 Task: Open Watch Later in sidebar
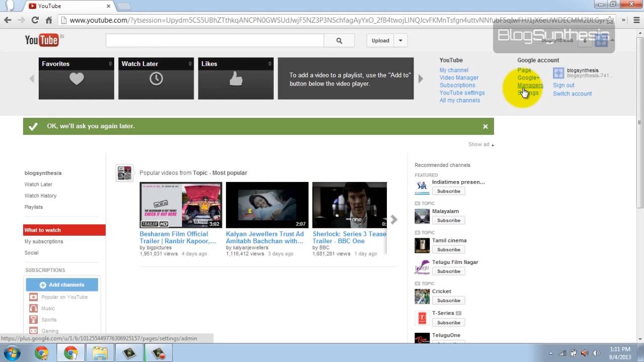[38, 185]
